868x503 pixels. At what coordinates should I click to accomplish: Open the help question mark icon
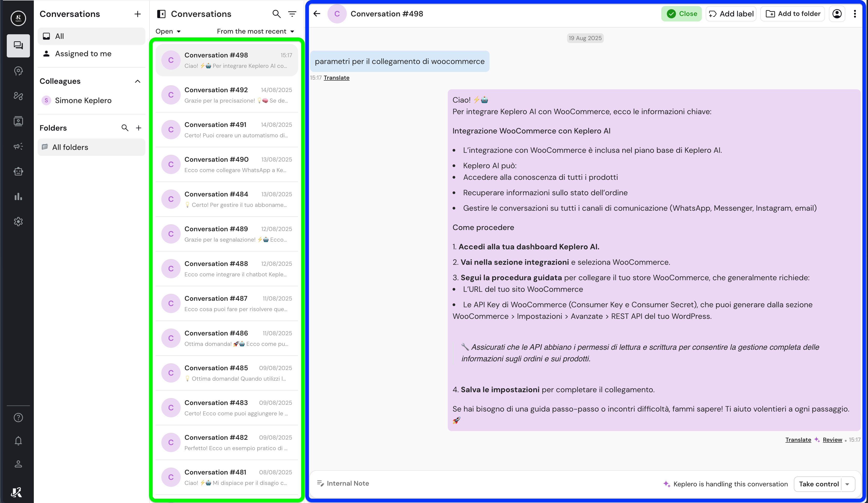click(x=18, y=418)
